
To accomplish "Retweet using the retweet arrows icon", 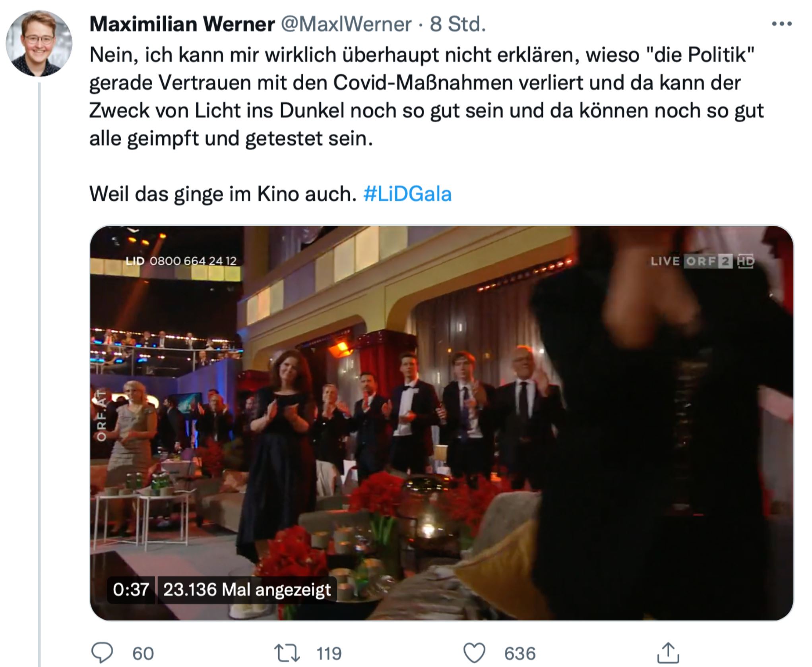I will (x=287, y=653).
